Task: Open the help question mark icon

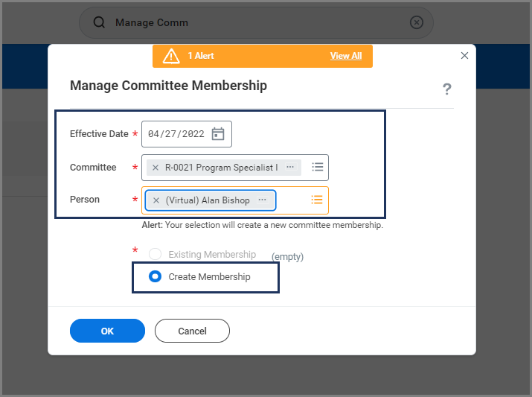Action: coord(447,89)
